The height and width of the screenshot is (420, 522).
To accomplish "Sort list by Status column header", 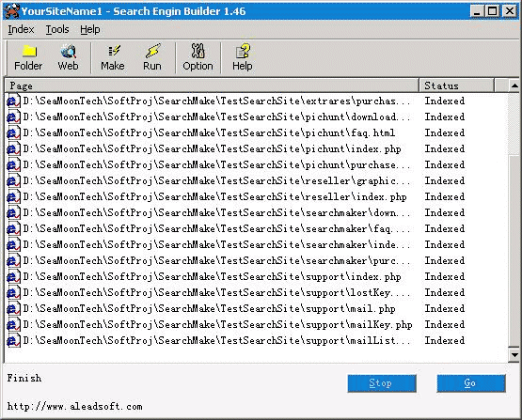I will click(456, 86).
